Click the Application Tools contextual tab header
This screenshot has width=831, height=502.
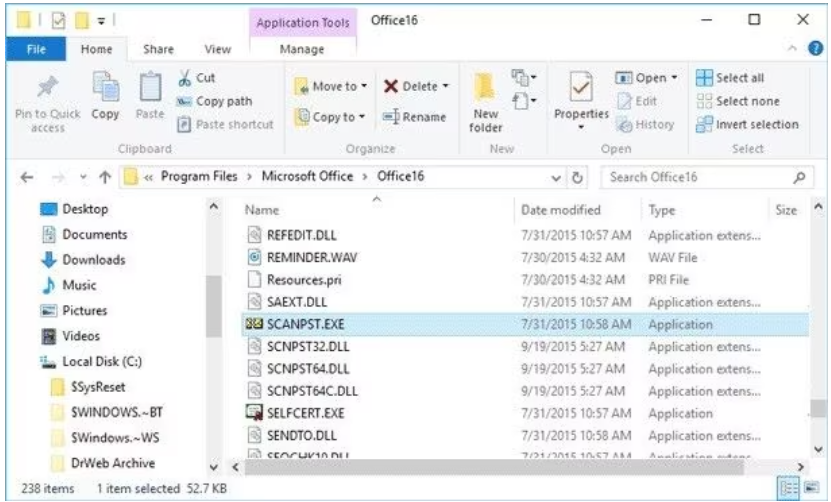tap(303, 23)
